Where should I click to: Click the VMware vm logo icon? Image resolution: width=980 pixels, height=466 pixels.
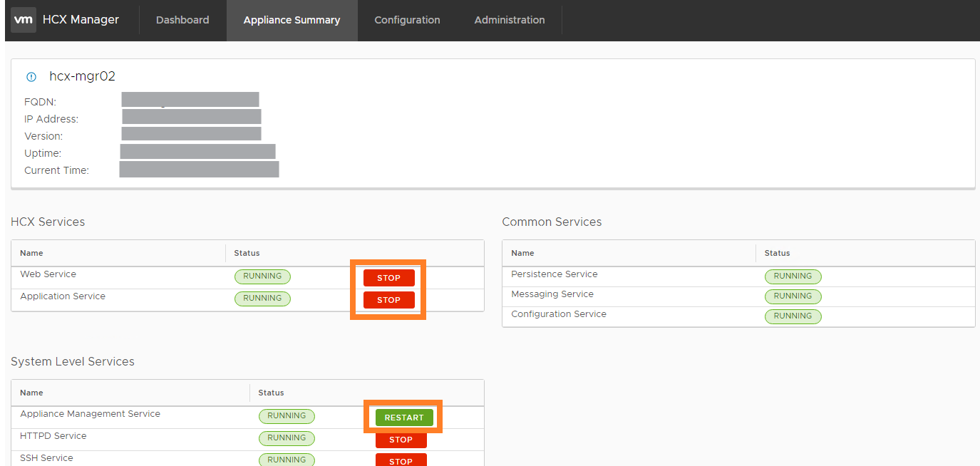(x=23, y=20)
